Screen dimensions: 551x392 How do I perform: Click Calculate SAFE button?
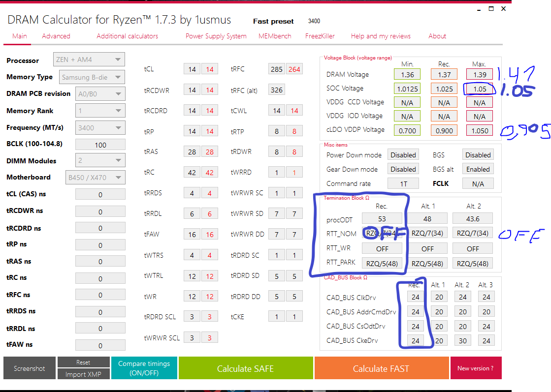coord(246,368)
